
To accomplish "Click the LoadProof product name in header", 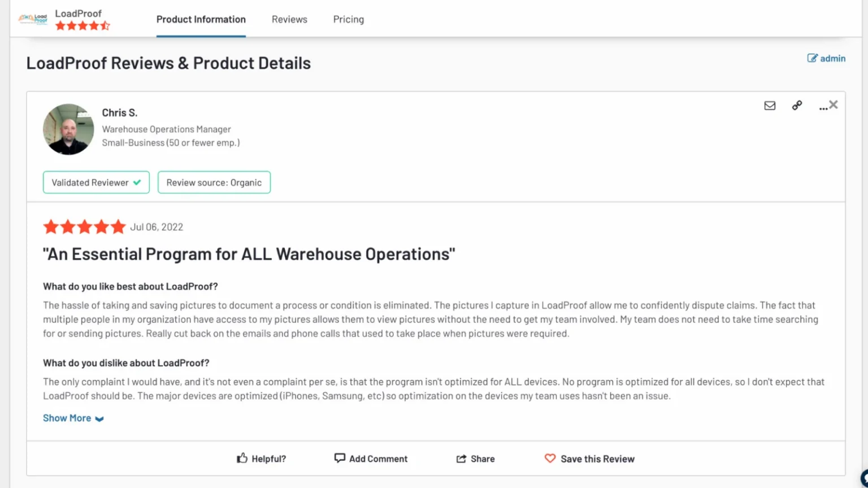I will (78, 13).
